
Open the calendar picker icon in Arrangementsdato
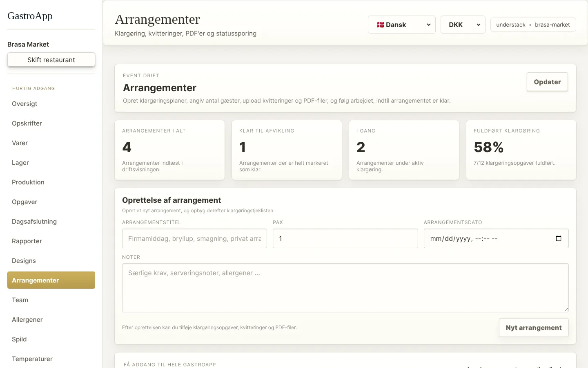[x=559, y=238]
